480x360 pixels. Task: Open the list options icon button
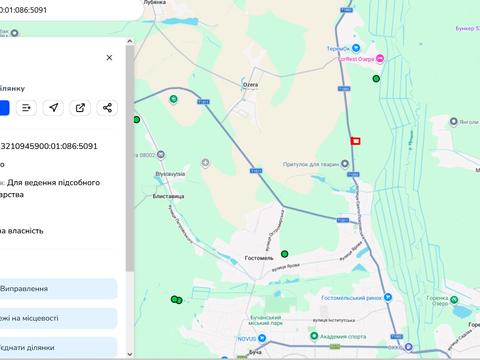coord(26,108)
